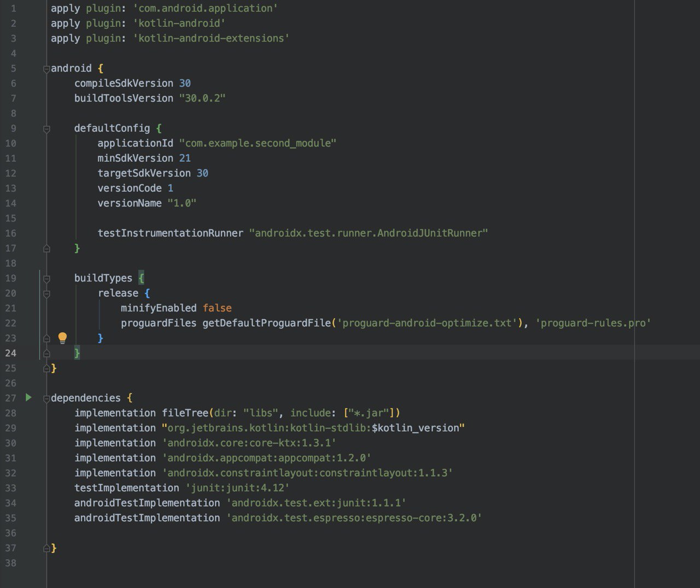Image resolution: width=700 pixels, height=588 pixels.
Task: Run dependencies block via green arrow
Action: pyautogui.click(x=29, y=397)
